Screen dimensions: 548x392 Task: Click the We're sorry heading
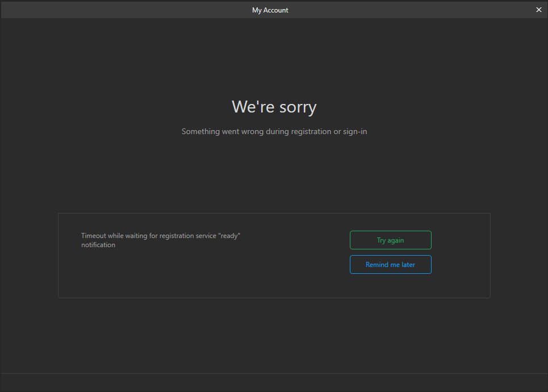click(274, 106)
